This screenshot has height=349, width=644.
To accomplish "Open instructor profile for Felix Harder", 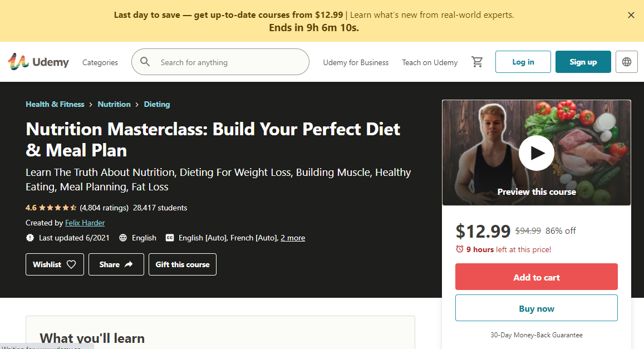I will point(85,223).
